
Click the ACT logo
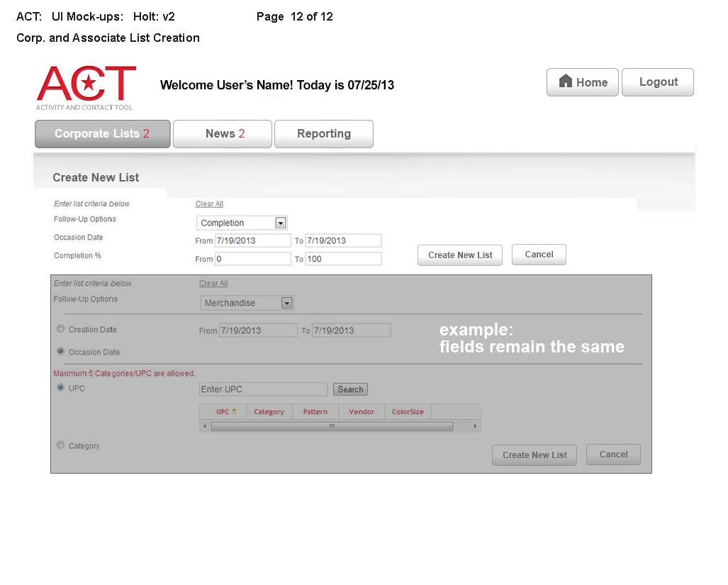(x=86, y=87)
